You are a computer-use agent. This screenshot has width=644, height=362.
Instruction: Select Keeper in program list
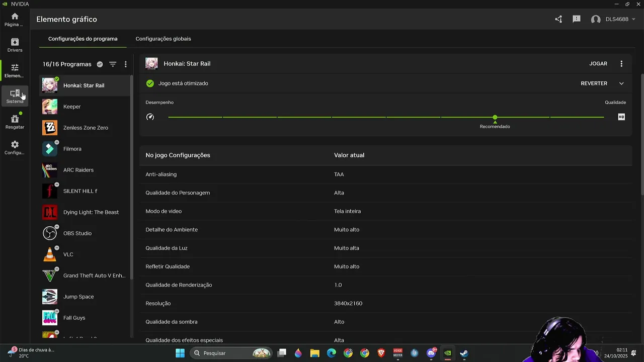click(x=85, y=107)
